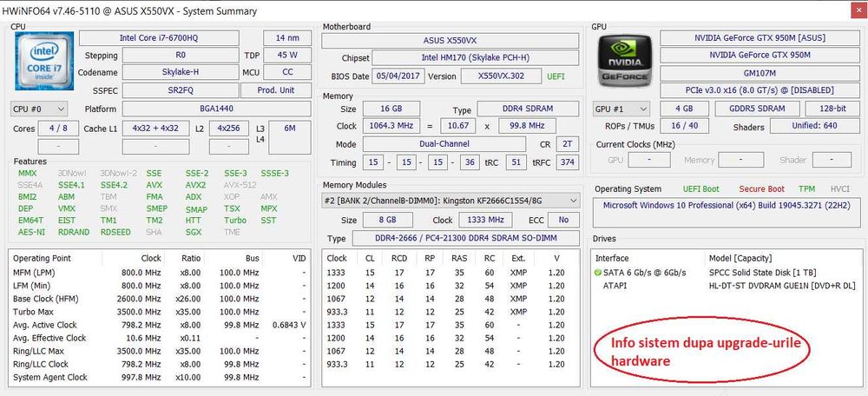Screen dimensions: 868x396
Task: Click the Intel Core i7 logo
Action: click(x=44, y=61)
